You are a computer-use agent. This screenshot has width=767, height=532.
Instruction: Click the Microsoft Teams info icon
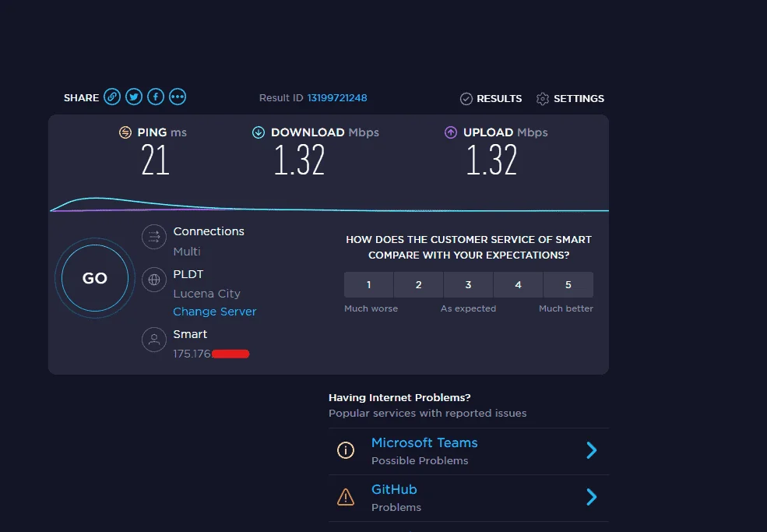[346, 450]
